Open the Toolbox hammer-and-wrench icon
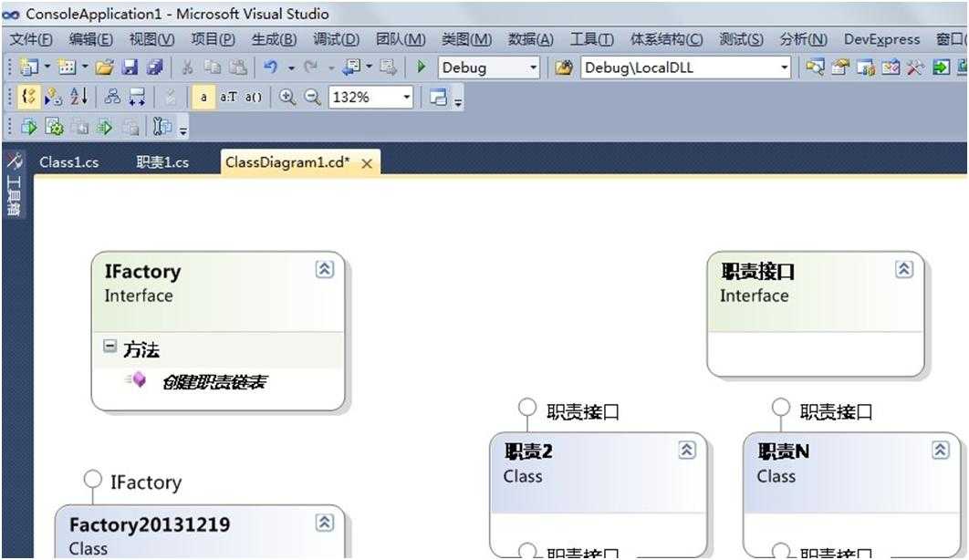The height and width of the screenshot is (560, 969). pos(914,67)
